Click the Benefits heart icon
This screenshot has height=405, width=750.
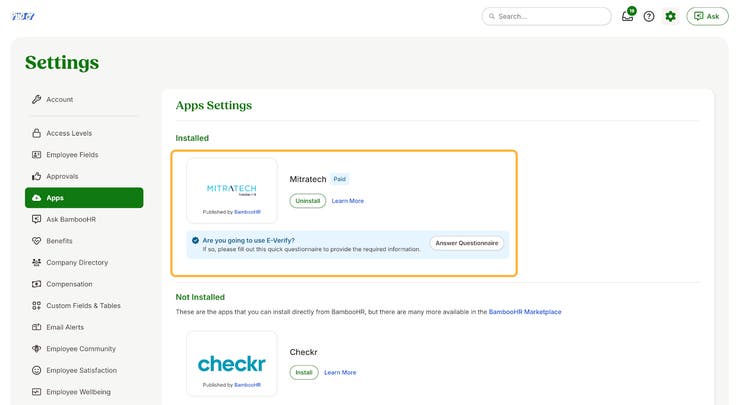36,241
